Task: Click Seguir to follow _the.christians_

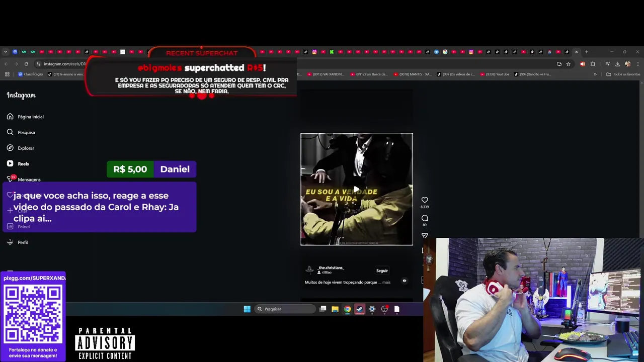Action: click(x=382, y=270)
